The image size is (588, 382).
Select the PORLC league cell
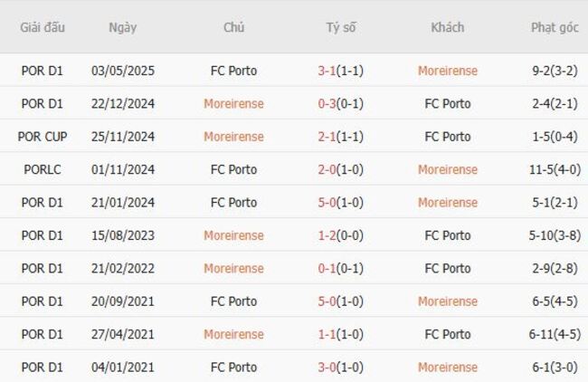tap(43, 169)
